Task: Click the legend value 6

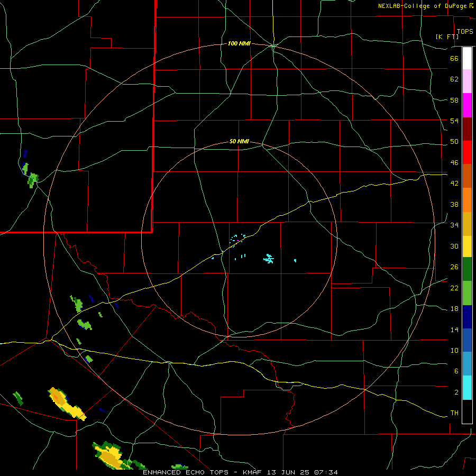Action: pos(456,371)
